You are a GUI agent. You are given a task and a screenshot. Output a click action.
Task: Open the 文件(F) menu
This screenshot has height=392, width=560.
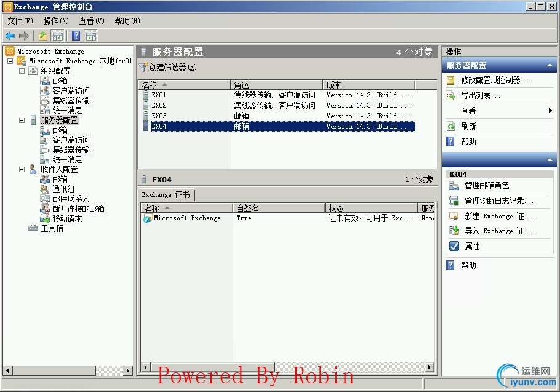pos(20,21)
